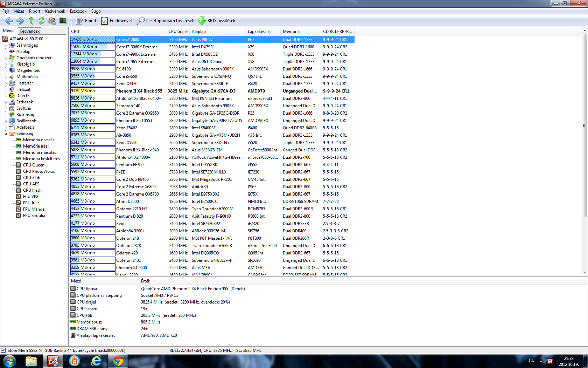Image resolution: width=588 pixels, height=368 pixels.
Task: Select the Beállítások tree icon
Action: click(12, 121)
